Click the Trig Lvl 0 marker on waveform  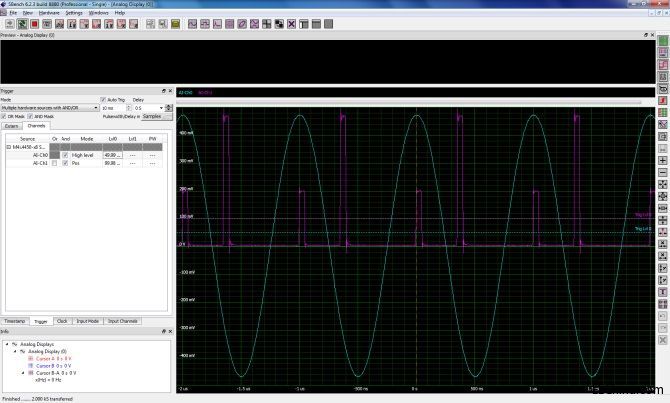point(643,229)
